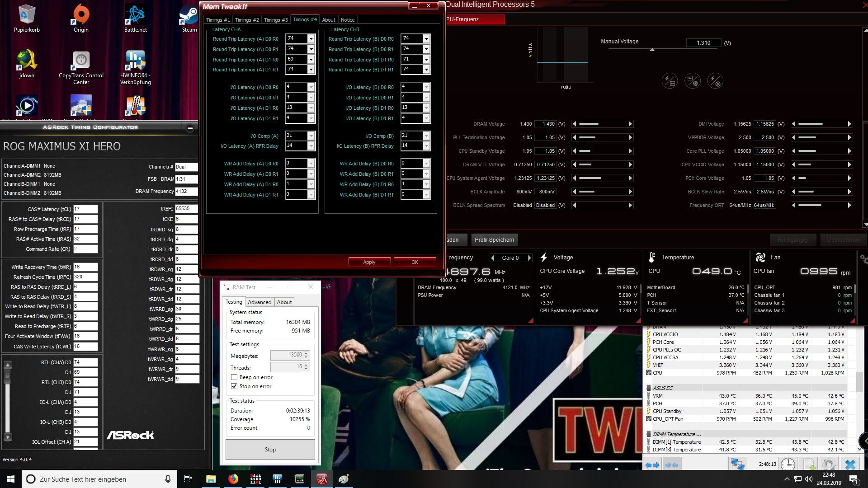
Task: Open Round Trip Latency (A) D0 R0 dropdown
Action: tap(311, 39)
